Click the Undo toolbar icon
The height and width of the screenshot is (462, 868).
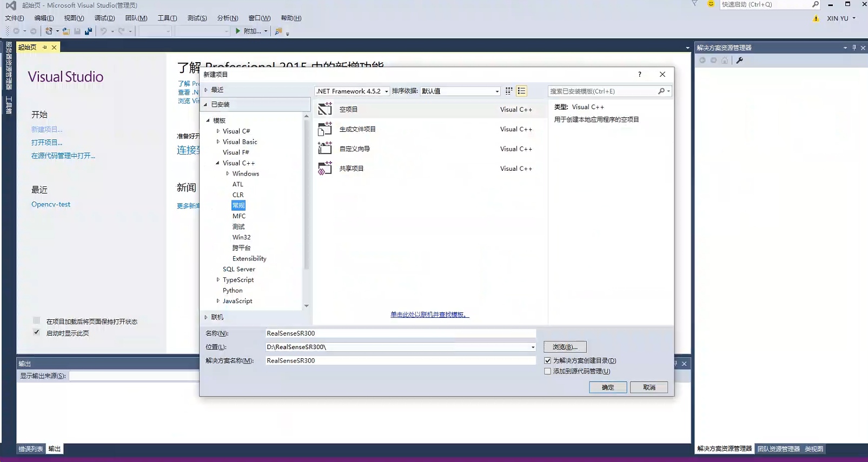(103, 31)
